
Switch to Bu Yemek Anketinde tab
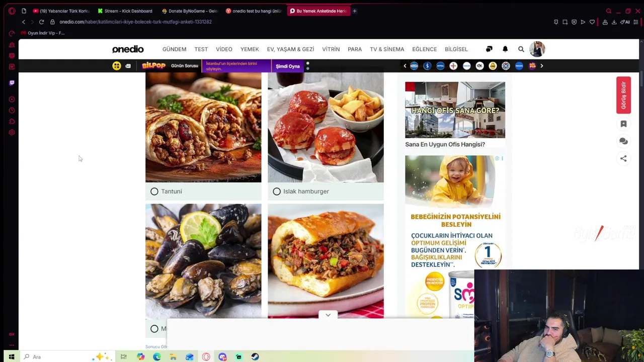(x=318, y=11)
